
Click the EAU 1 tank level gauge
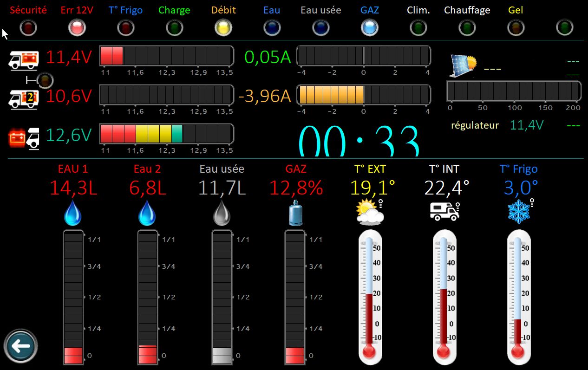point(73,297)
